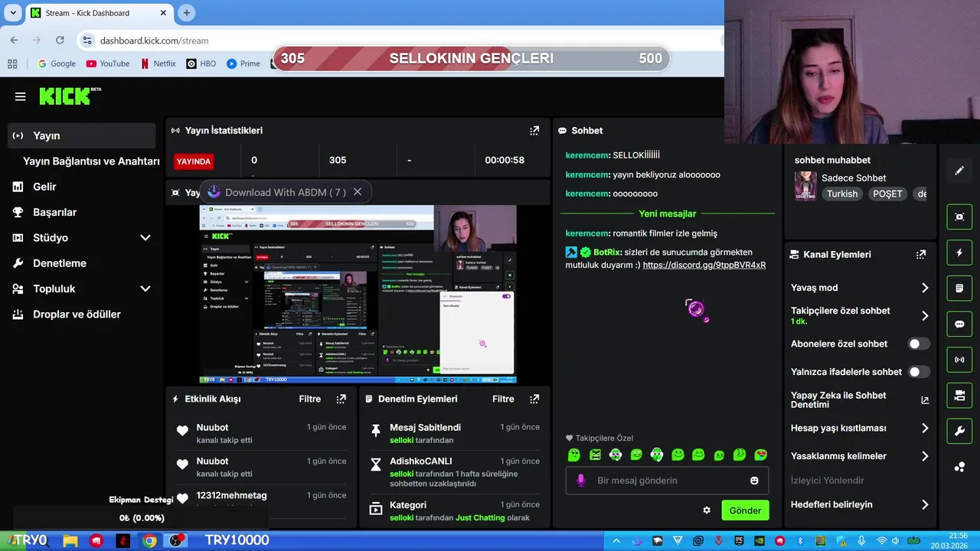The width and height of the screenshot is (980, 551).
Task: Click the pencil edit icon in right sidebar
Action: tap(959, 171)
